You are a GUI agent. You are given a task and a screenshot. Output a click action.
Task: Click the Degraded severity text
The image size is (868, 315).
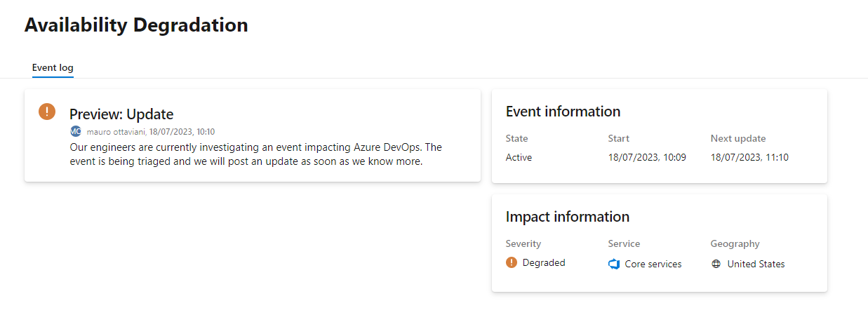(544, 263)
